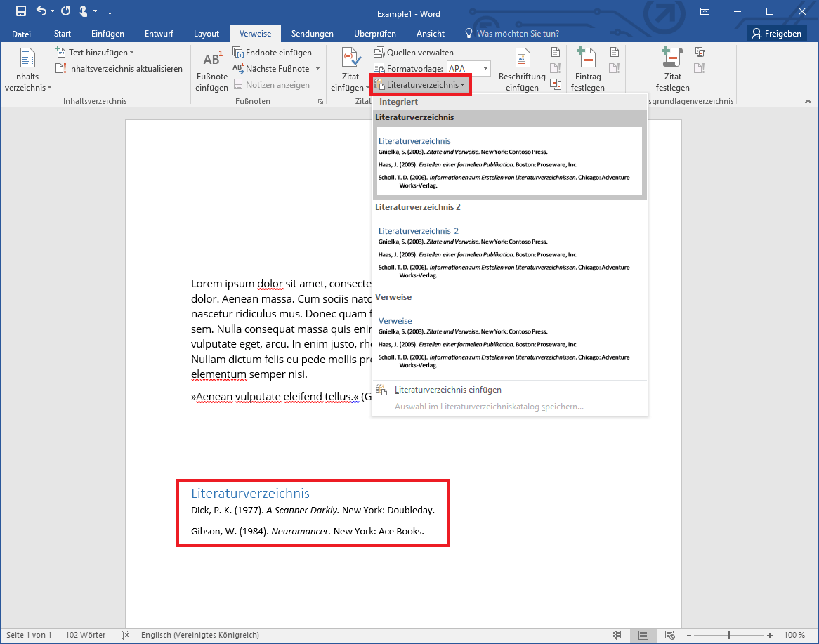
Task: Open Zitat einfügen menu
Action: coord(350,70)
